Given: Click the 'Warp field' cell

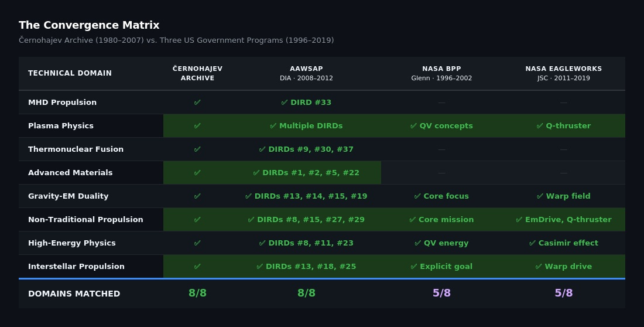Looking at the screenshot, I should click(x=563, y=196).
